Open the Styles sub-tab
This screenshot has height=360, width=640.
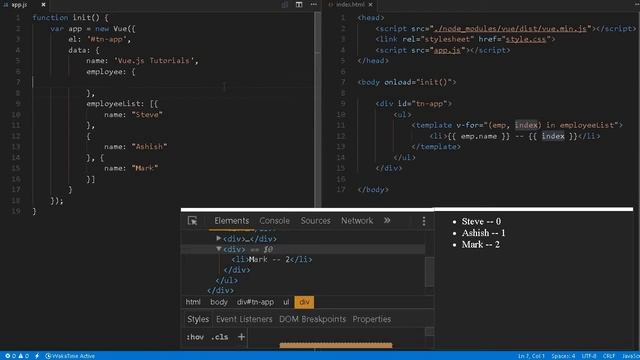pos(198,319)
